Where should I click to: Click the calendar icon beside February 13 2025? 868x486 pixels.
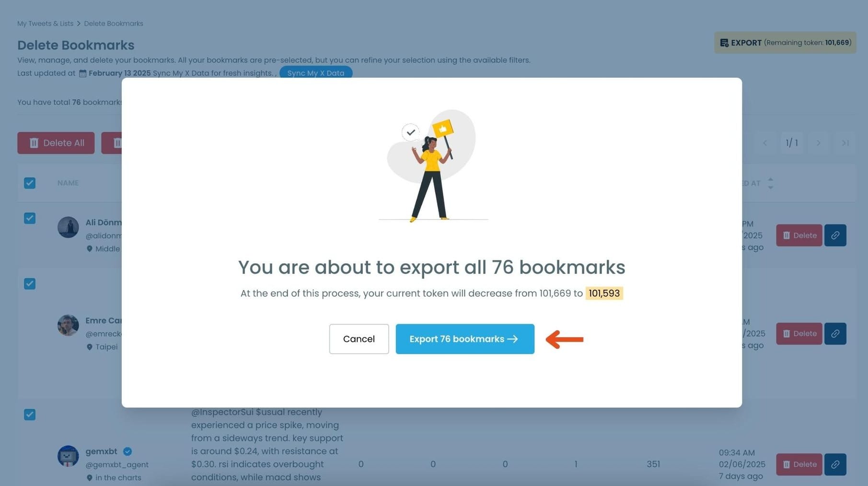[x=82, y=73]
